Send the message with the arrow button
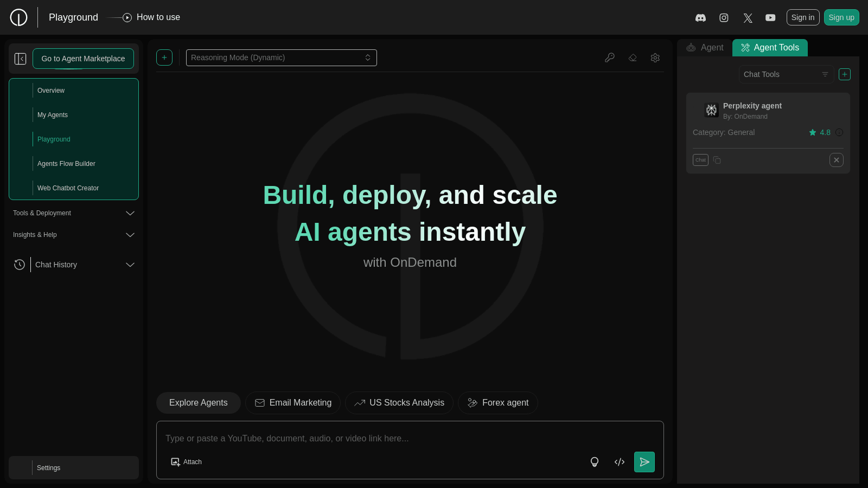The width and height of the screenshot is (868, 488). pyautogui.click(x=644, y=462)
